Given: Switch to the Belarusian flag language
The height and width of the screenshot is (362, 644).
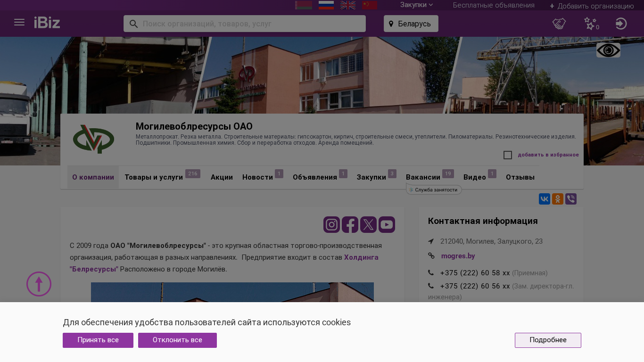Looking at the screenshot, I should 304,5.
